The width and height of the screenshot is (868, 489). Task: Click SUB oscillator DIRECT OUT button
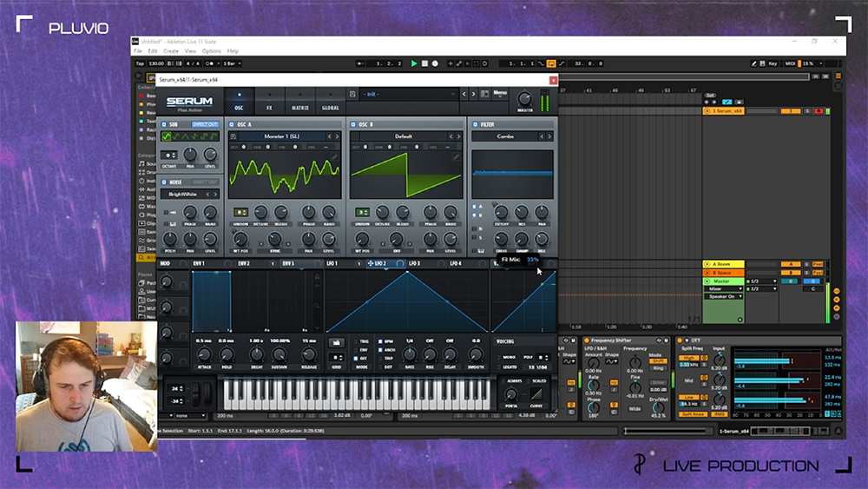tap(205, 124)
